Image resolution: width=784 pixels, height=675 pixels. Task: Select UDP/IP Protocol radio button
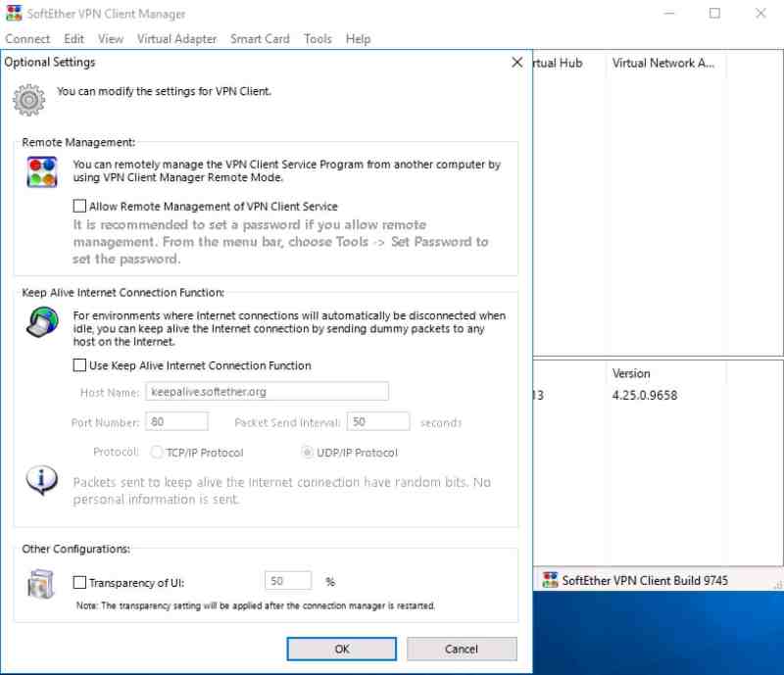pos(307,452)
